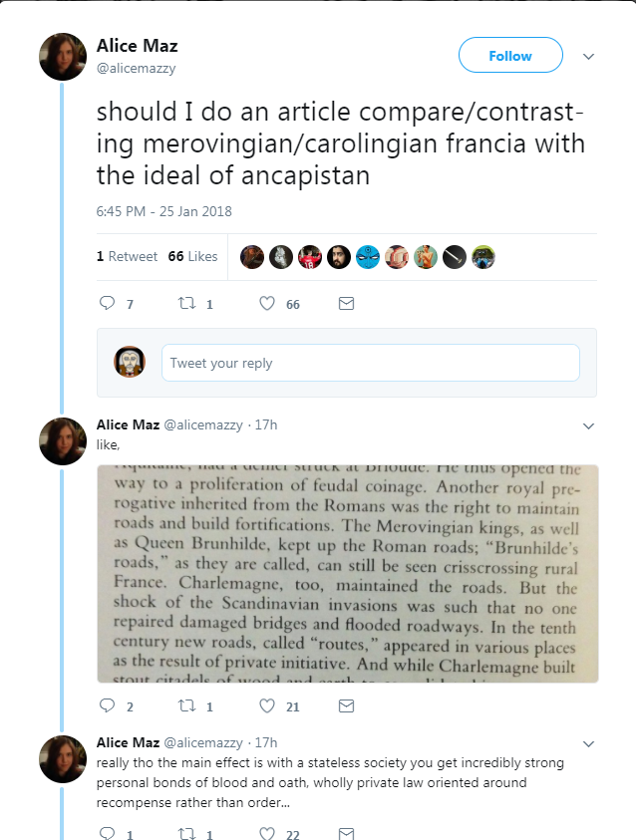Like the book photo tweet with 21 likes
The height and width of the screenshot is (840, 636).
[267, 706]
